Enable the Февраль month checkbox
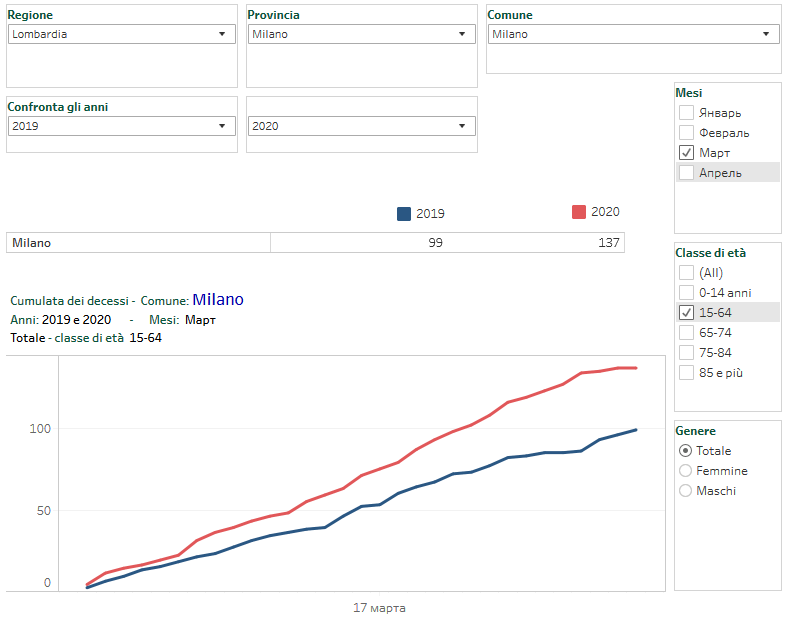The image size is (788, 619). pyautogui.click(x=686, y=133)
